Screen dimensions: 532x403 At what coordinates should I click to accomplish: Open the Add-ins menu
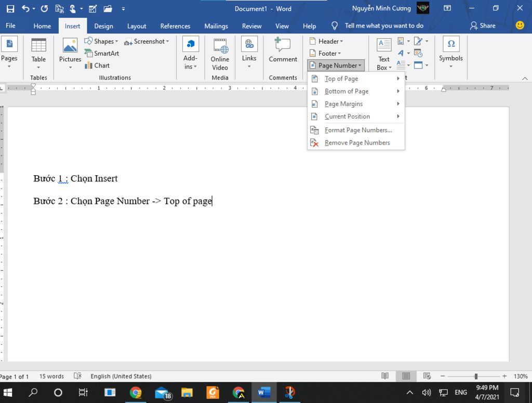190,54
